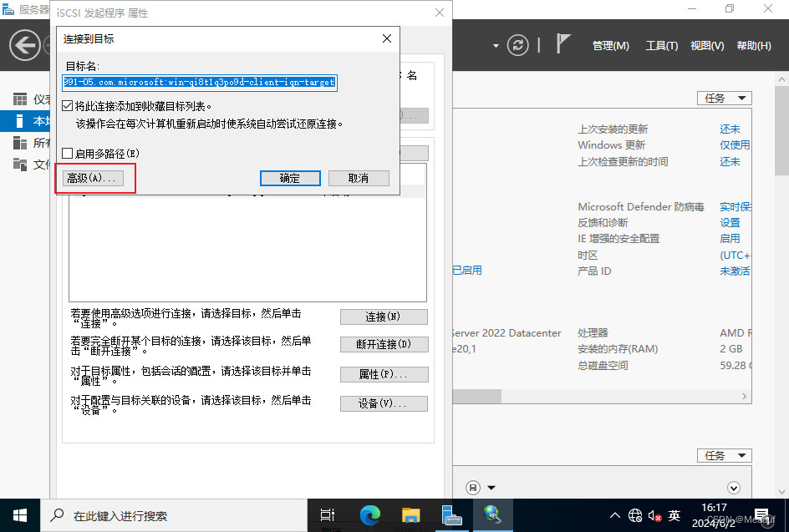Click the Server Manager refresh icon
Screen dimensions: 789x532
pyautogui.click(x=518, y=45)
